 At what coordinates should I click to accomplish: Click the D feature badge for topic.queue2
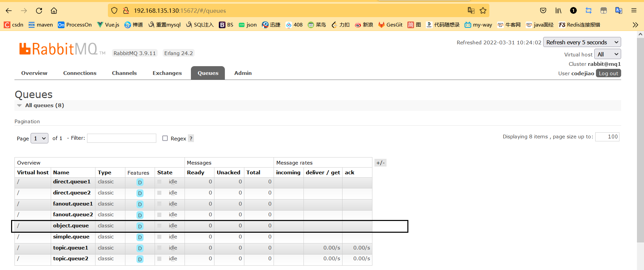click(x=140, y=259)
